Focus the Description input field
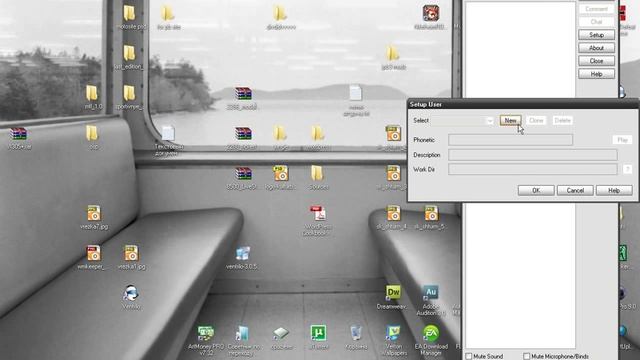The width and height of the screenshot is (640, 360). [x=533, y=155]
